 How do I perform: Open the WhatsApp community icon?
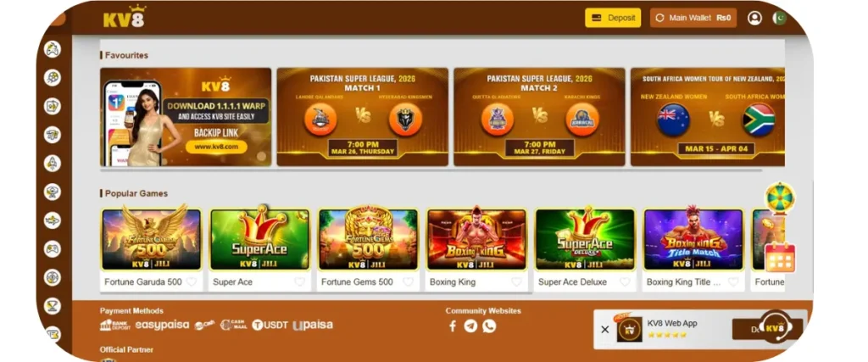[489, 326]
